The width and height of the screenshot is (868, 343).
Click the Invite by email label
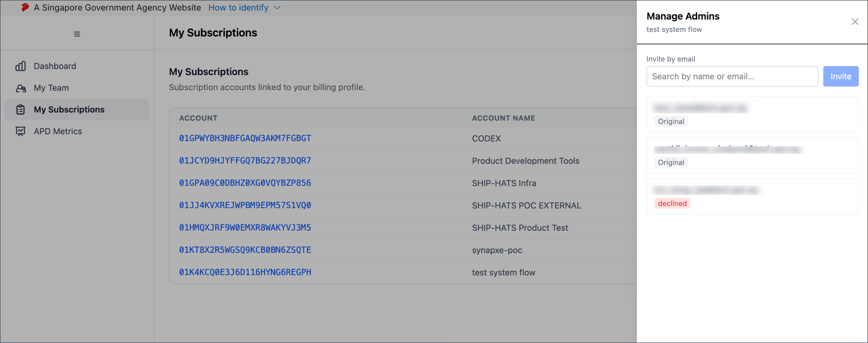[671, 59]
